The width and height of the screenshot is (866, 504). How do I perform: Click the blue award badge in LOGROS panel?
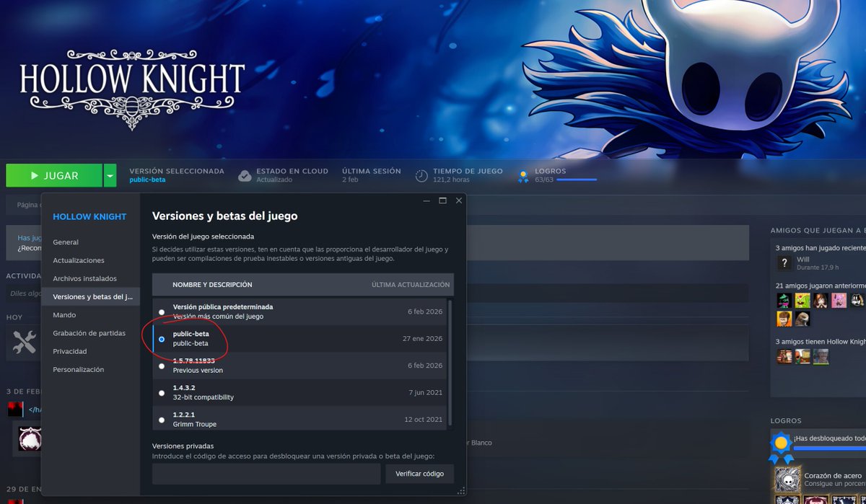(780, 447)
